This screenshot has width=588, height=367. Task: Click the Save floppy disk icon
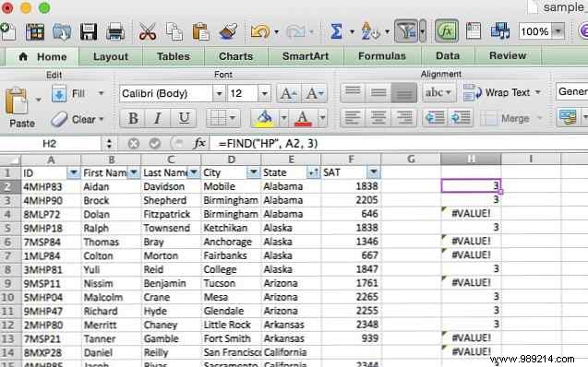point(89,32)
